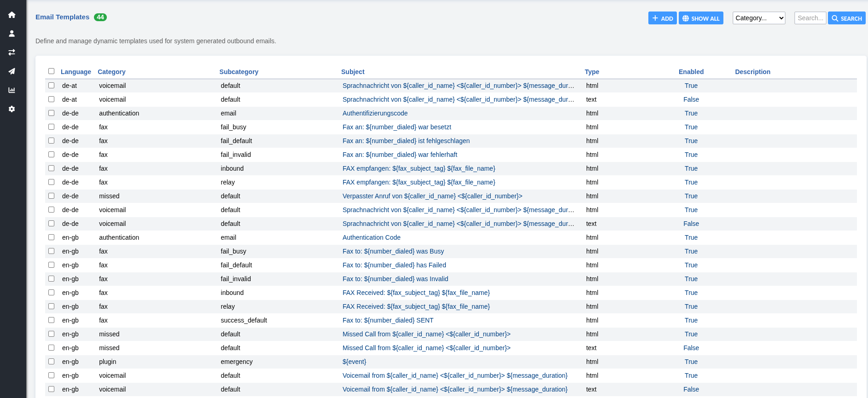Select checkbox for en-gb plugin emergency row
Image resolution: width=868 pixels, height=398 pixels.
click(x=52, y=362)
